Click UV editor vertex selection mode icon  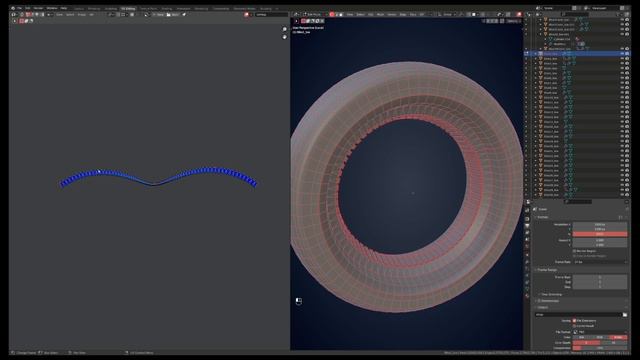tap(28, 14)
